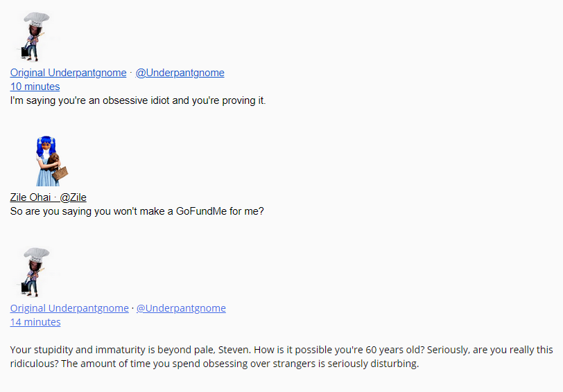Open the "Zile Ohai" display name link
The width and height of the screenshot is (563, 392).
(31, 197)
